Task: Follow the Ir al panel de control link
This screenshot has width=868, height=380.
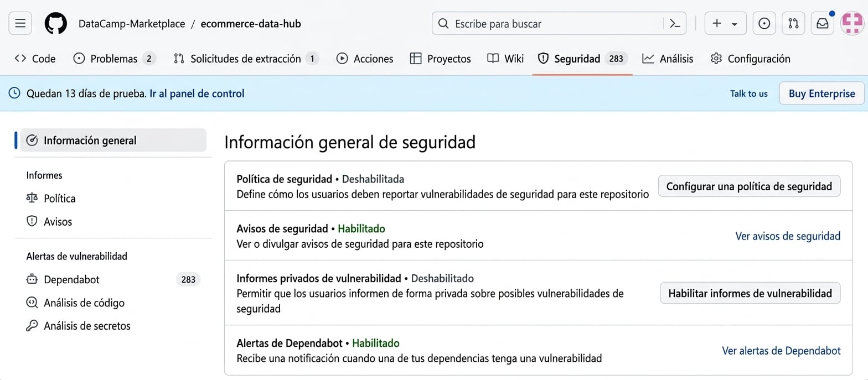Action: pyautogui.click(x=197, y=93)
